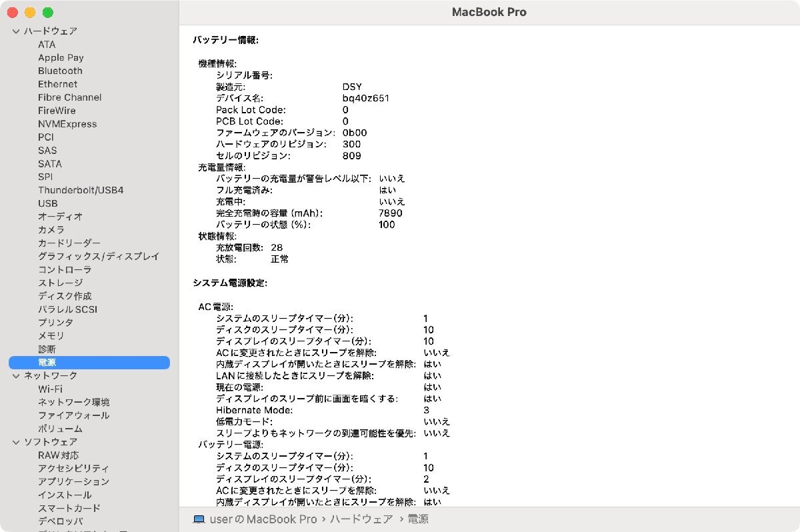Image resolution: width=800 pixels, height=532 pixels.
Task: Open the Wi-Fi network section
Action: click(x=50, y=389)
